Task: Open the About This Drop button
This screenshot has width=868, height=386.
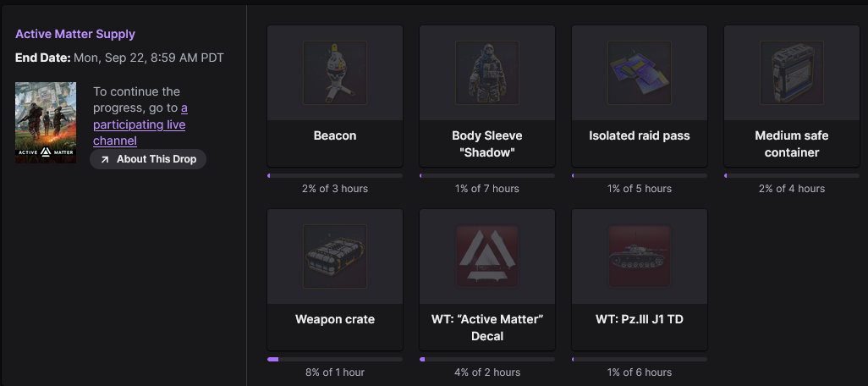Action: click(148, 159)
